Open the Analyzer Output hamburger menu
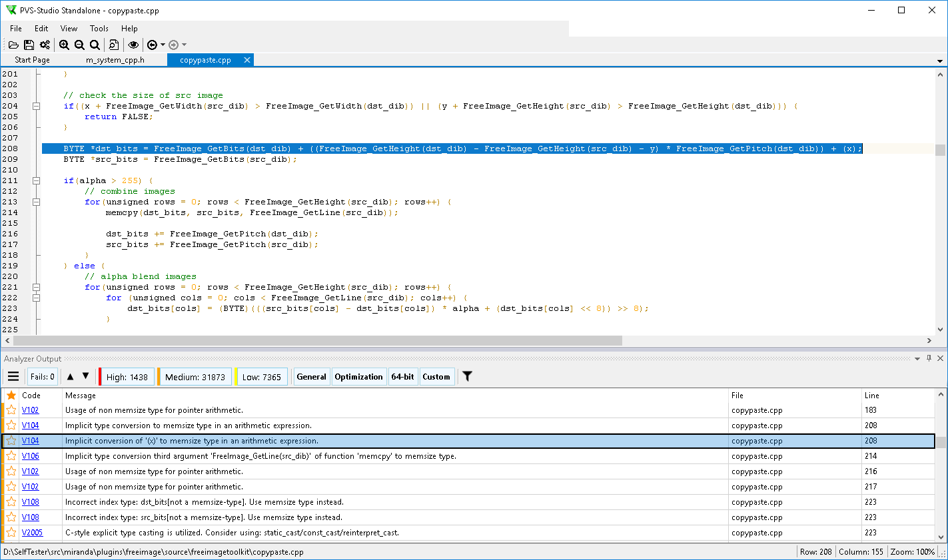This screenshot has width=948, height=560. (x=13, y=377)
